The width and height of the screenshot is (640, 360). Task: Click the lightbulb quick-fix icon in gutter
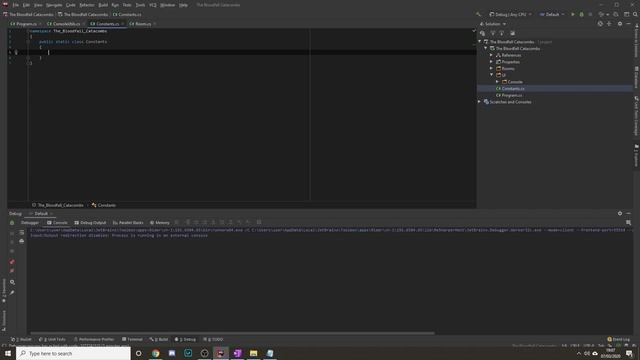pos(16,52)
